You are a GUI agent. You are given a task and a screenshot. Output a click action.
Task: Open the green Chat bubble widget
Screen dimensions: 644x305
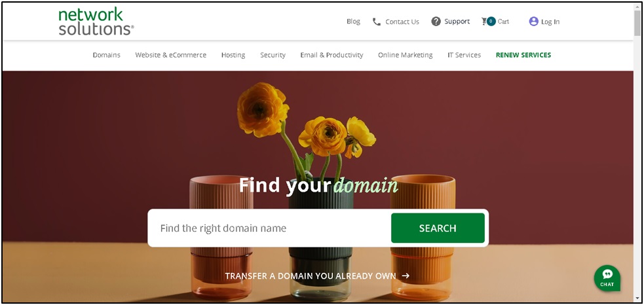tap(607, 278)
